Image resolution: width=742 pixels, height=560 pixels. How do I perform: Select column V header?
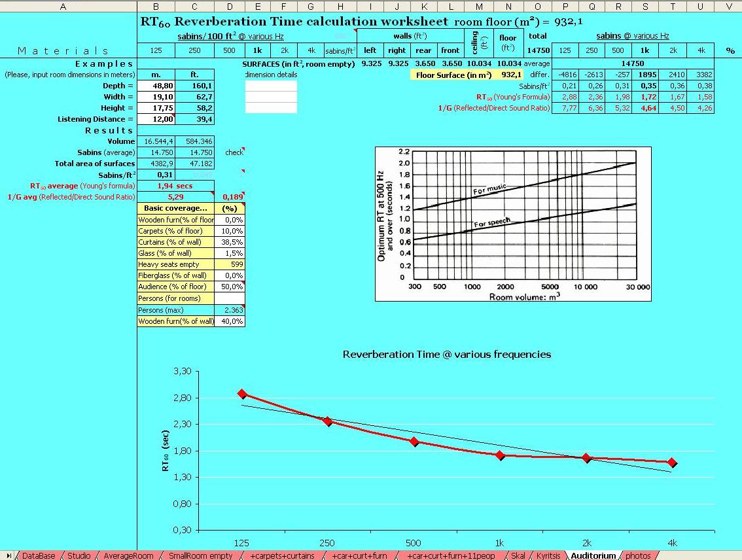click(728, 7)
